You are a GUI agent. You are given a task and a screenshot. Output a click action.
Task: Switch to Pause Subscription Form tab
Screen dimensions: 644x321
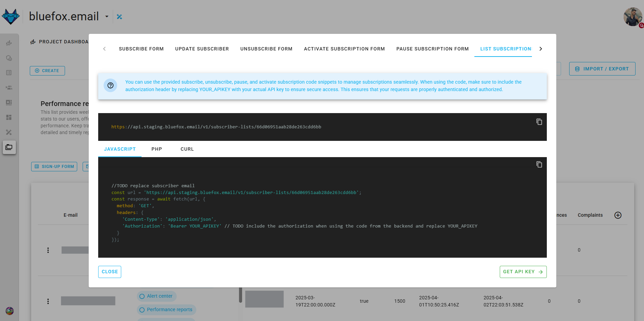tap(432, 49)
